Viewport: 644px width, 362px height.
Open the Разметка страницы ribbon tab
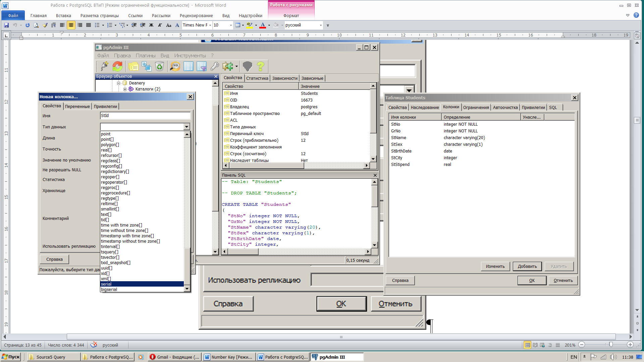pyautogui.click(x=100, y=15)
